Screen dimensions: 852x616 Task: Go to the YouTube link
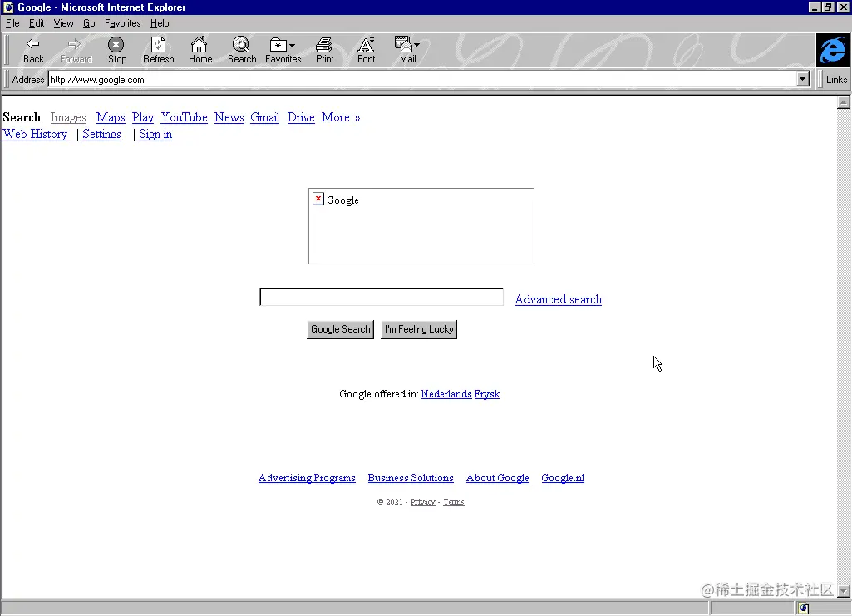pos(185,117)
